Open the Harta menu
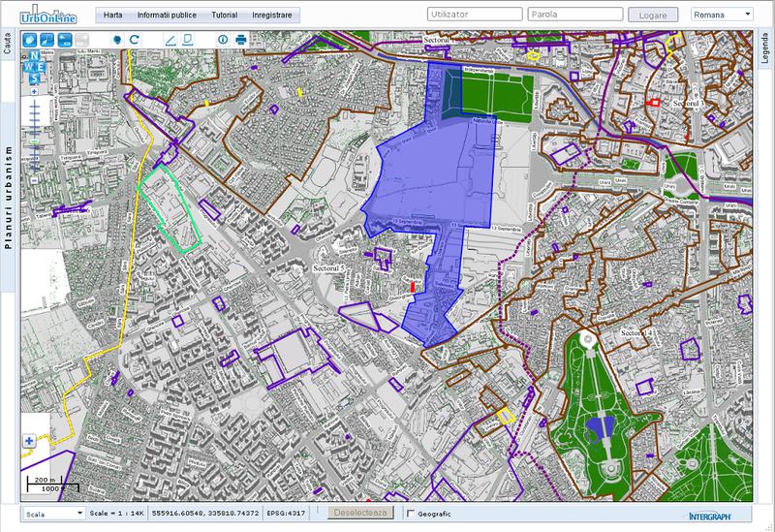Image resolution: width=775 pixels, height=532 pixels. point(112,16)
